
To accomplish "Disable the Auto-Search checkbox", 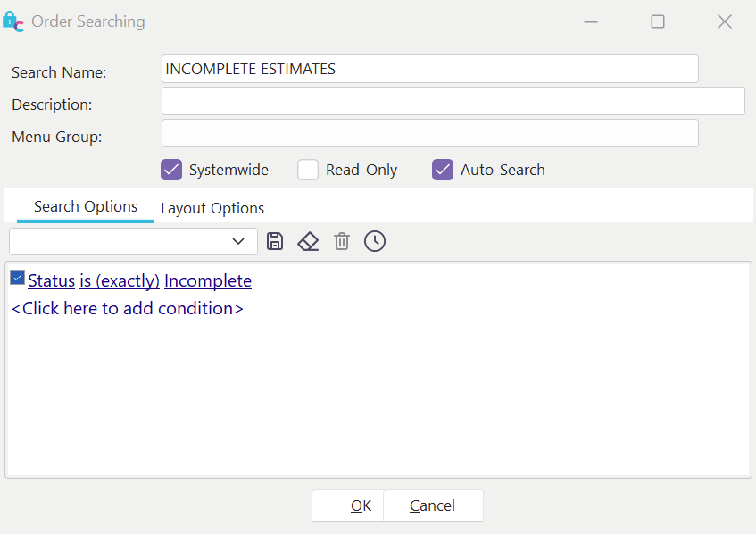I will [443, 170].
